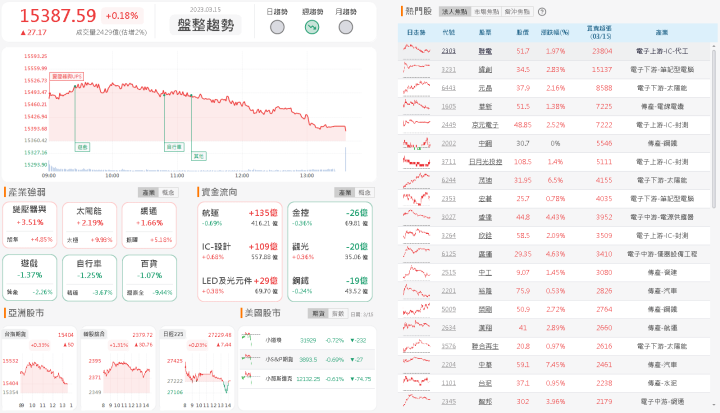Click the LED及光元件 +29億 row
Screen dimensions: 720x413
[x=240, y=285]
